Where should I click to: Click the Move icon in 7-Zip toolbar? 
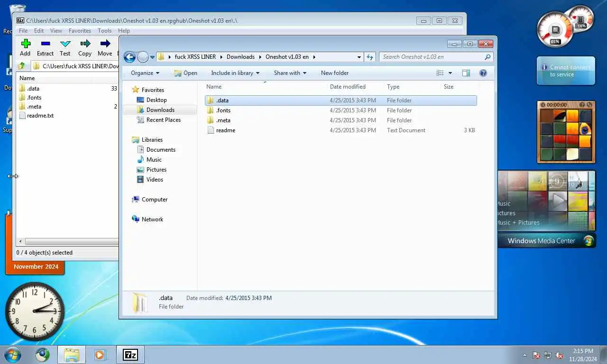point(105,47)
